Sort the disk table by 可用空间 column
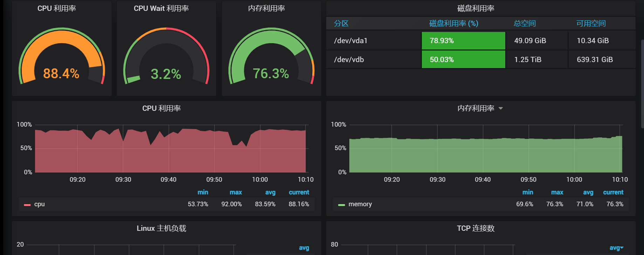The height and width of the screenshot is (255, 644). 591,24
